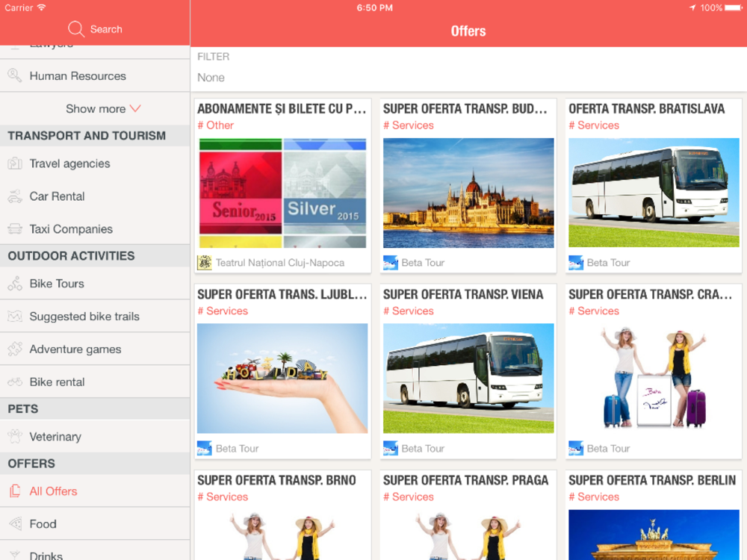This screenshot has width=747, height=560.
Task: Open Budapest Parliament offer image
Action: (468, 193)
